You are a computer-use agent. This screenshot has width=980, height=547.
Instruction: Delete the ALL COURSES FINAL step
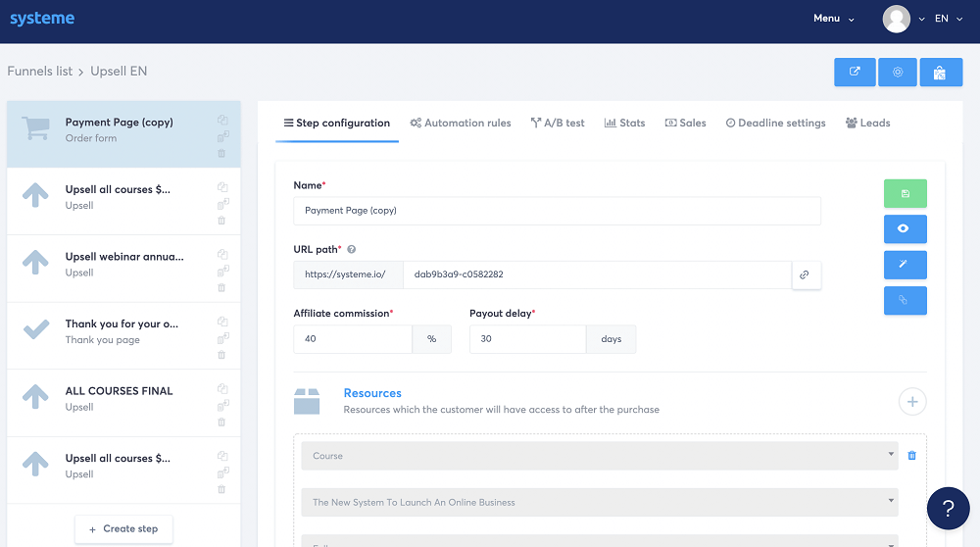[221, 422]
